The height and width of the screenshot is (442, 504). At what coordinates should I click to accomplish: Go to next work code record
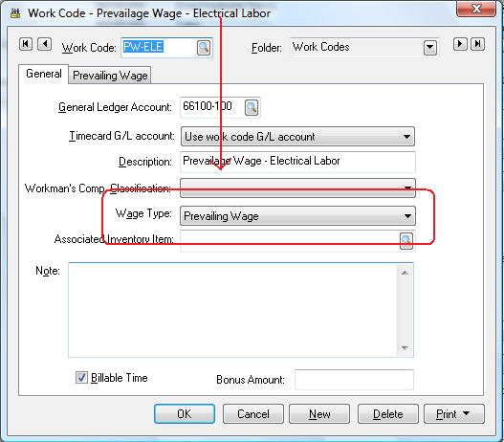[x=460, y=44]
